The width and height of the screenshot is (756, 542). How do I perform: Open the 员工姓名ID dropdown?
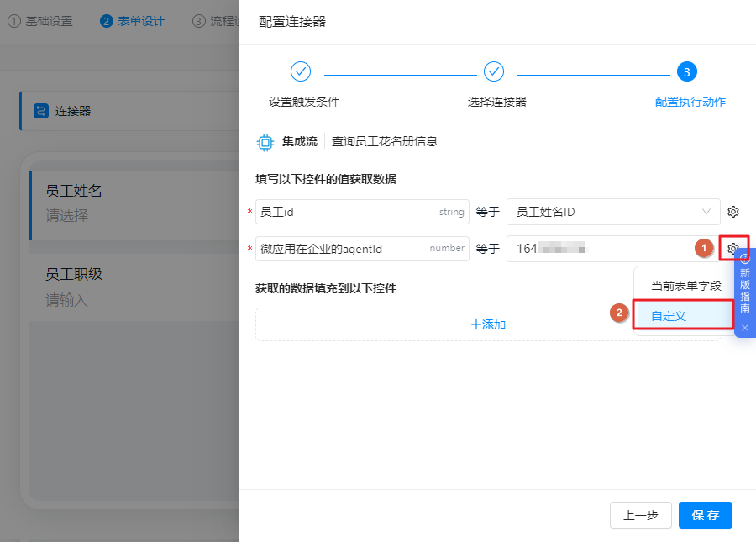coord(613,211)
